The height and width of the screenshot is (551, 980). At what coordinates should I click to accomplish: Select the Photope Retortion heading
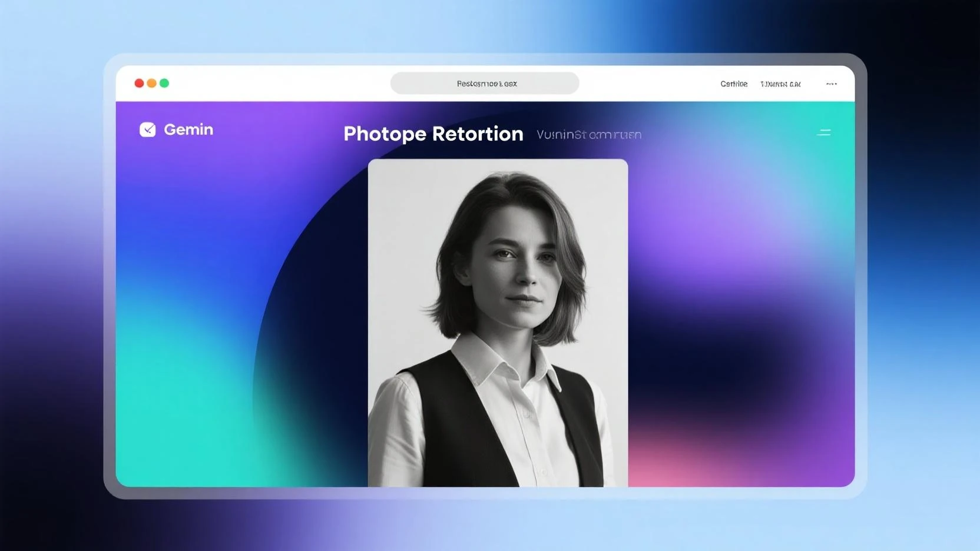[x=433, y=134]
